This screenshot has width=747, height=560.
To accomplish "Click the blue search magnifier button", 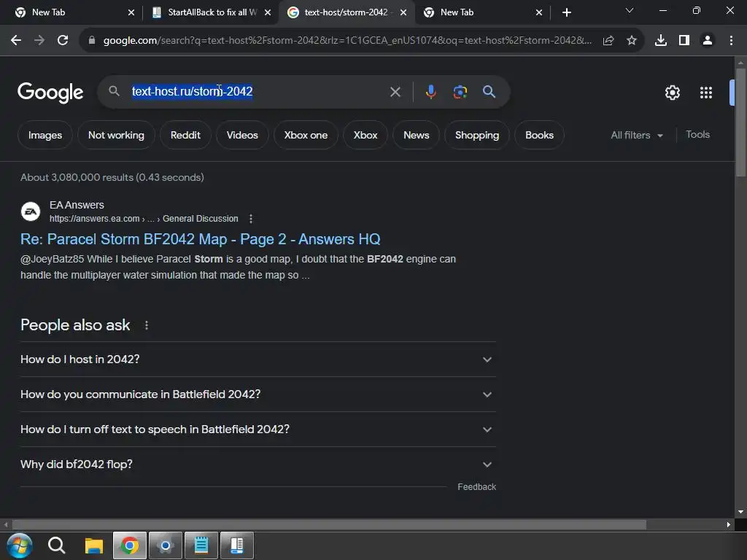I will (489, 92).
